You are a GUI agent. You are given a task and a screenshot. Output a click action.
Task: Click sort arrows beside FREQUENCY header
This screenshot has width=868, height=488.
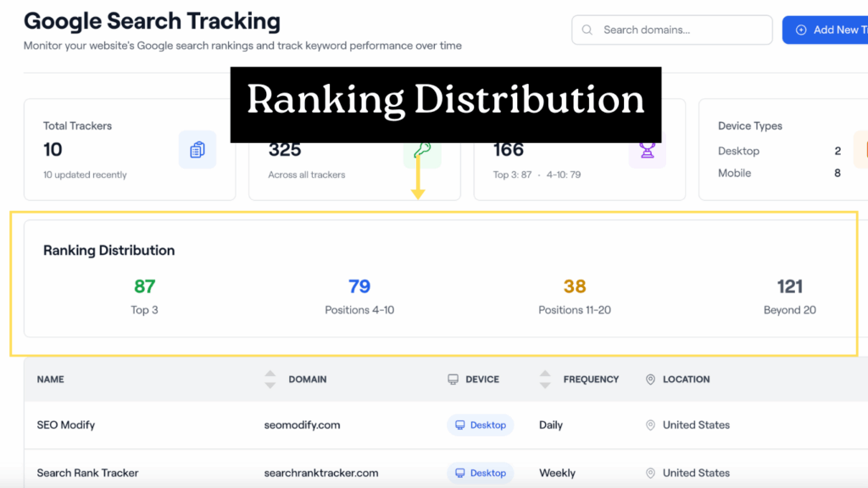coord(545,379)
